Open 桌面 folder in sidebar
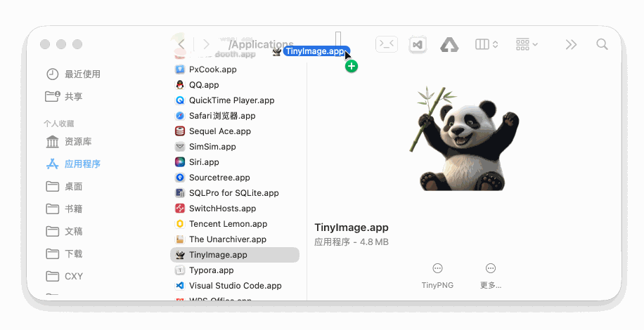 64,187
